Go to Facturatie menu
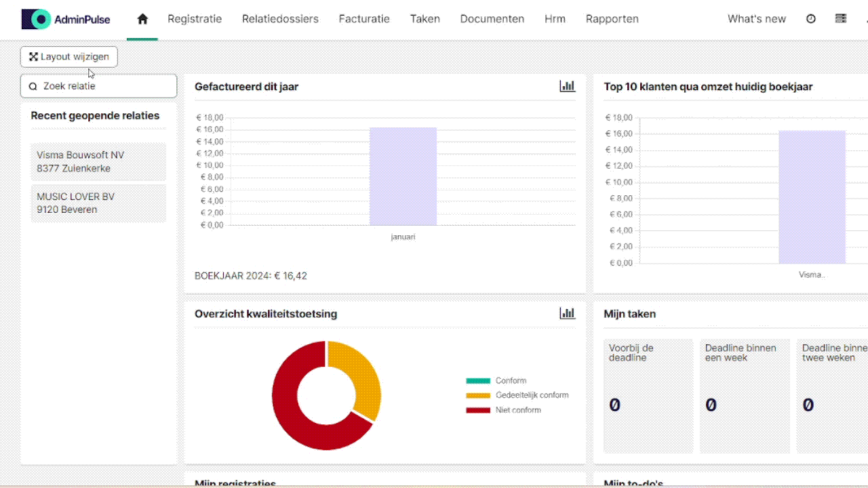 click(364, 19)
